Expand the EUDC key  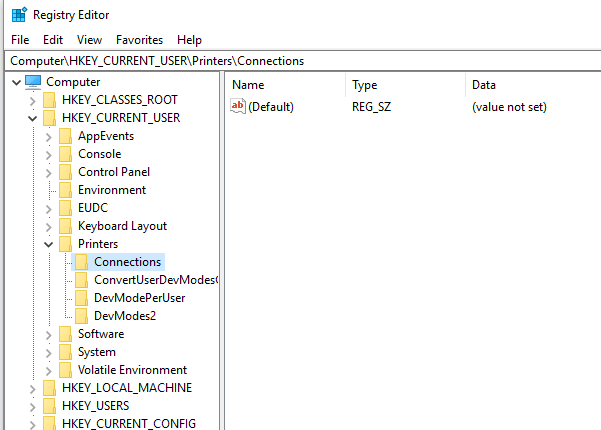(x=49, y=209)
